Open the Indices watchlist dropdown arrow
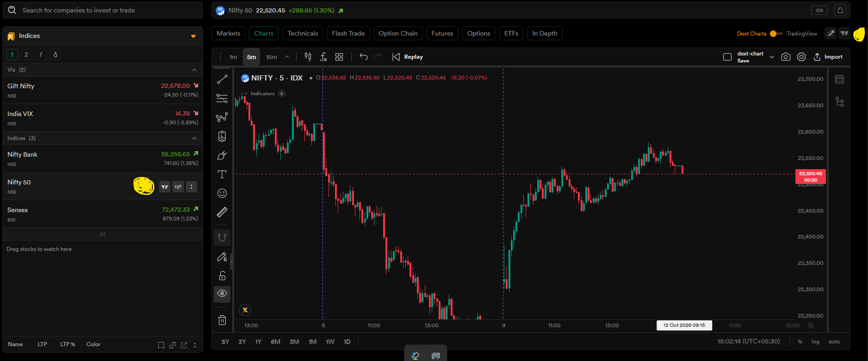The width and height of the screenshot is (868, 361). (193, 36)
